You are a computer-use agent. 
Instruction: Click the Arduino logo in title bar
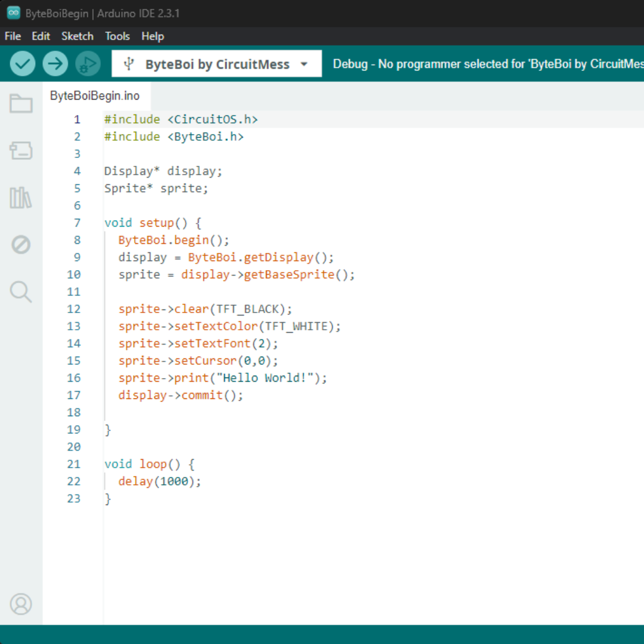13,13
